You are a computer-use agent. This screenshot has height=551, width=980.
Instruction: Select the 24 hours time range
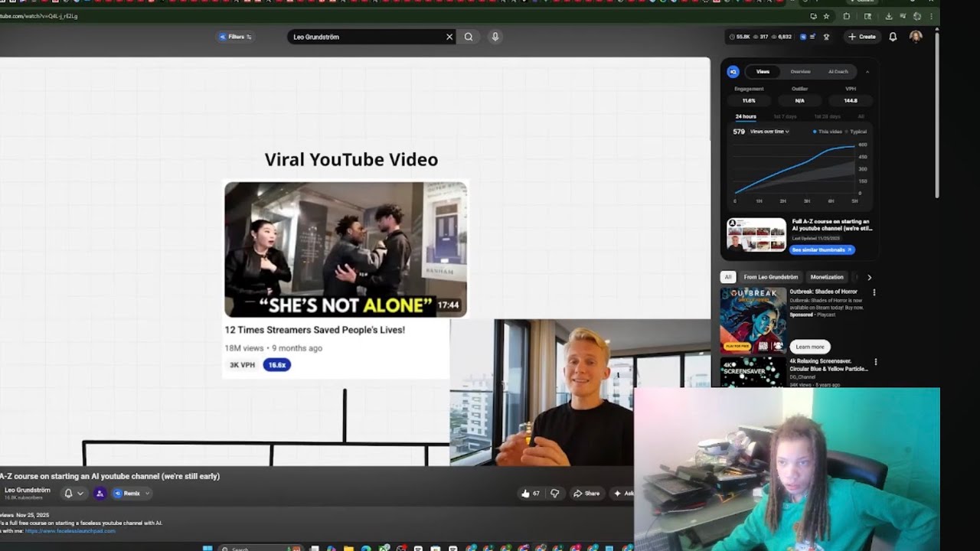746,116
